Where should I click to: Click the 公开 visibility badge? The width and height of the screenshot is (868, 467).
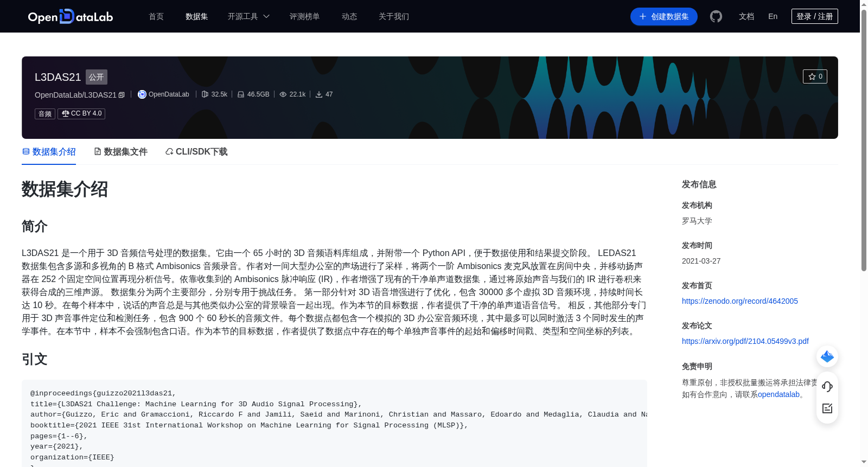tap(97, 77)
